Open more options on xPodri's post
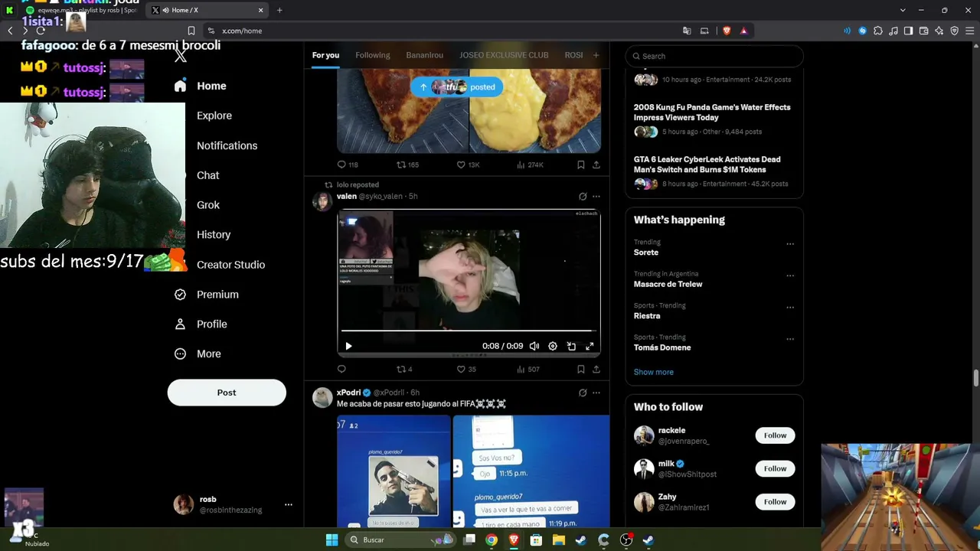Image resolution: width=980 pixels, height=551 pixels. (x=596, y=393)
